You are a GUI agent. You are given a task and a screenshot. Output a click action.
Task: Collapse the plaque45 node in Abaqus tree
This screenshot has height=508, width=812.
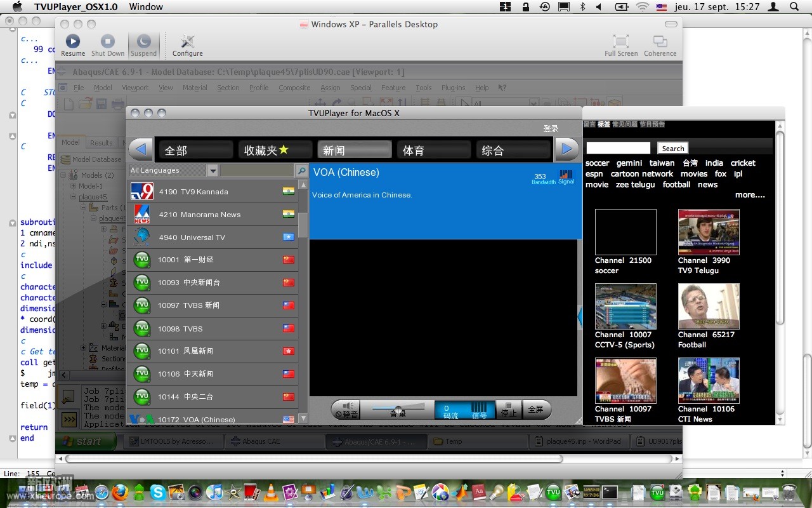click(74, 197)
